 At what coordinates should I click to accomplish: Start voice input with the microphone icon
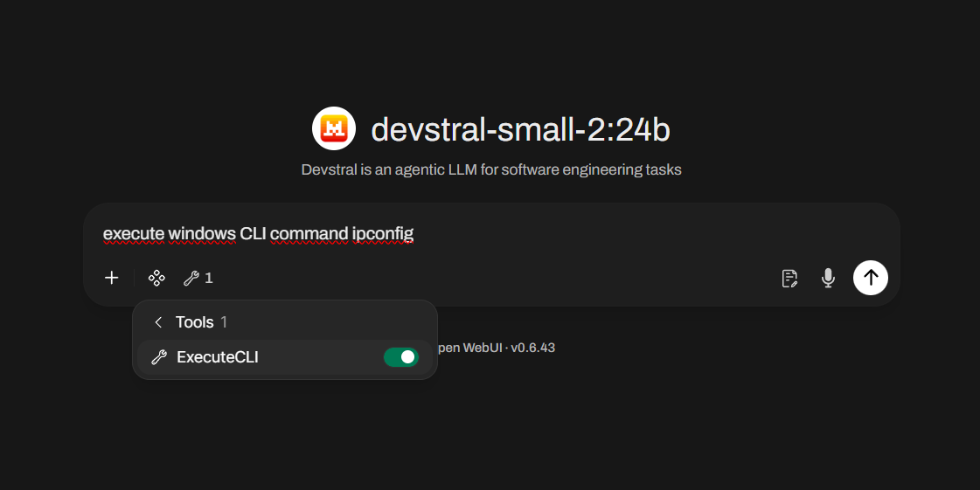point(828,278)
